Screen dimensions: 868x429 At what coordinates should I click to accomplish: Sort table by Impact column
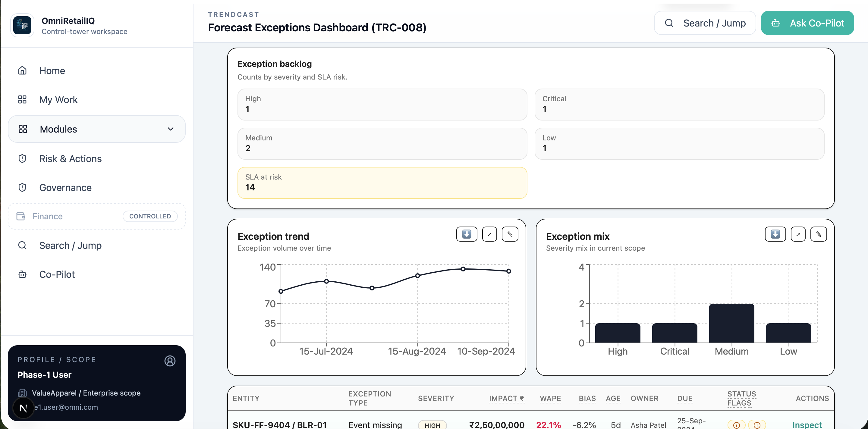click(506, 398)
